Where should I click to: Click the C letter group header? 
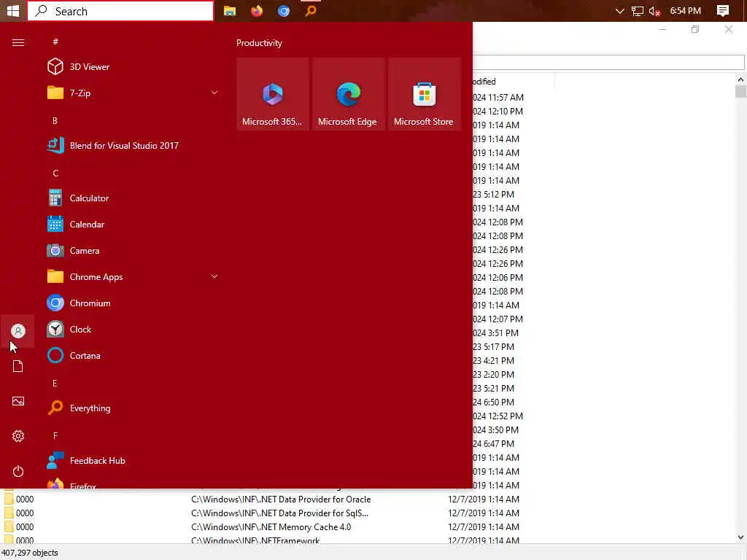click(x=55, y=174)
